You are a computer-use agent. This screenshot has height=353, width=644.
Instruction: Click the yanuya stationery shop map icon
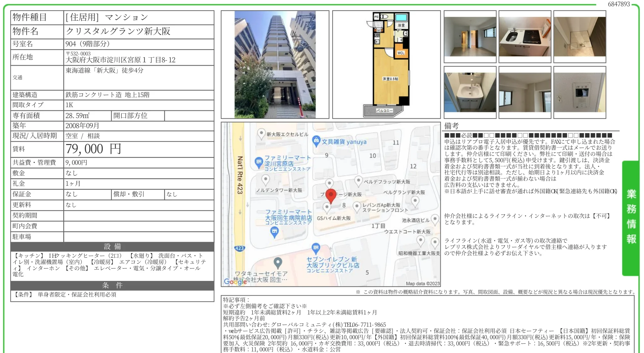coord(316,141)
